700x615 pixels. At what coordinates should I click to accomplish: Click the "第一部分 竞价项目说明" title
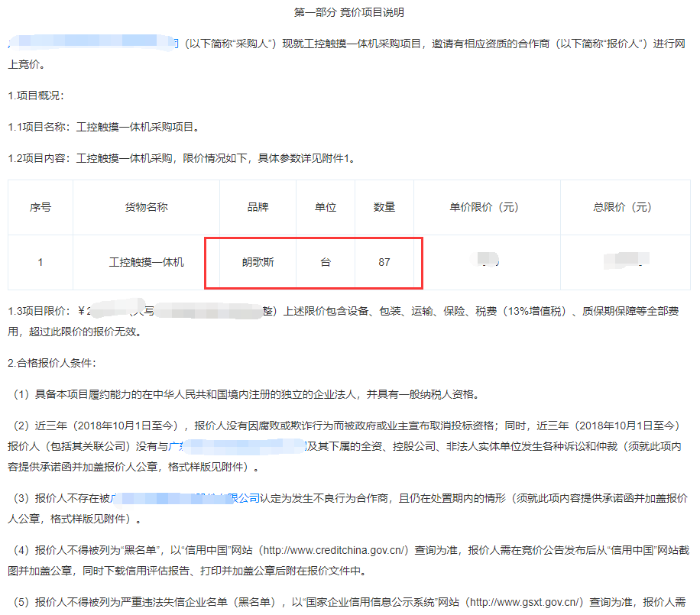[348, 13]
